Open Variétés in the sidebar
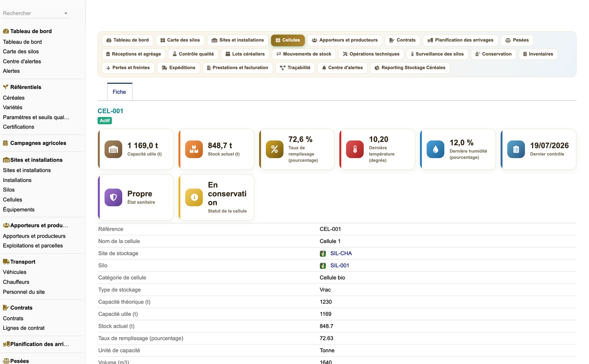Viewport: 589px width, 364px height. [x=13, y=108]
